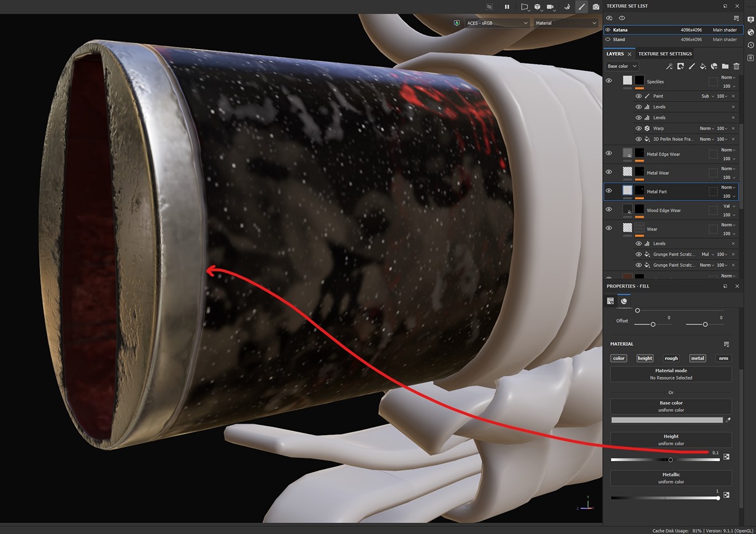756x534 pixels.
Task: Open Display settings icon in right sidebar
Action: click(750, 19)
